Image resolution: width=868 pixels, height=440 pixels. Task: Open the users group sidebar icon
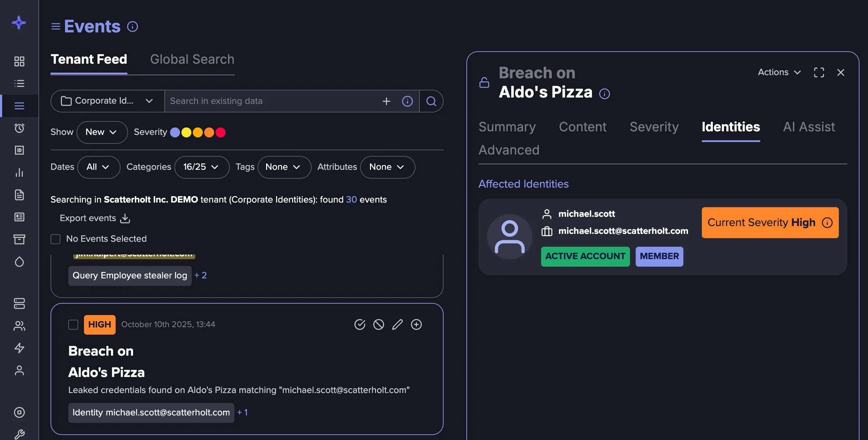19,326
